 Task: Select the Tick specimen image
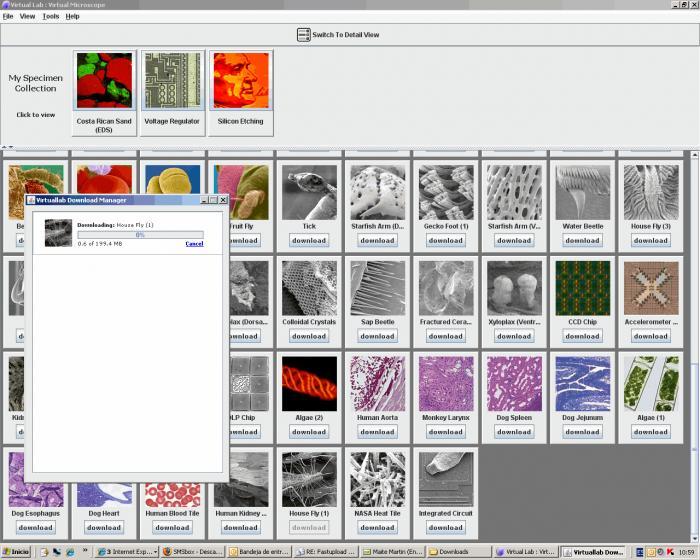[x=309, y=192]
